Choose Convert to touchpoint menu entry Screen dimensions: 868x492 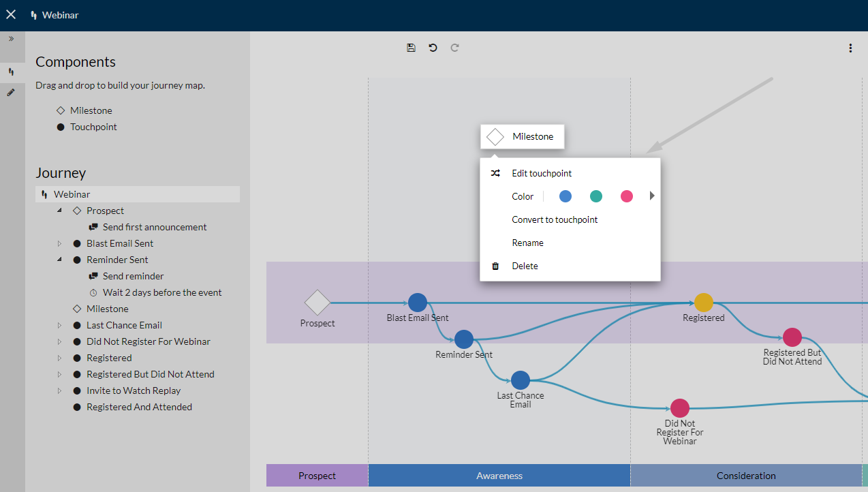[555, 219]
